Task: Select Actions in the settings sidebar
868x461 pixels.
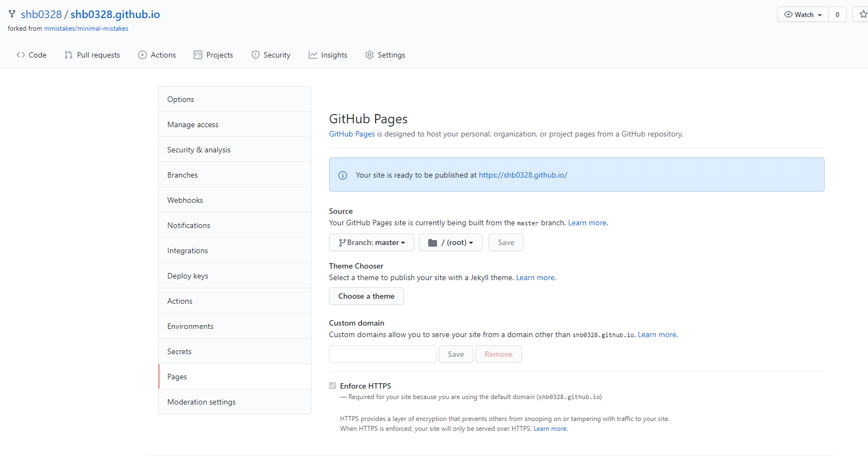Action: tap(235, 301)
